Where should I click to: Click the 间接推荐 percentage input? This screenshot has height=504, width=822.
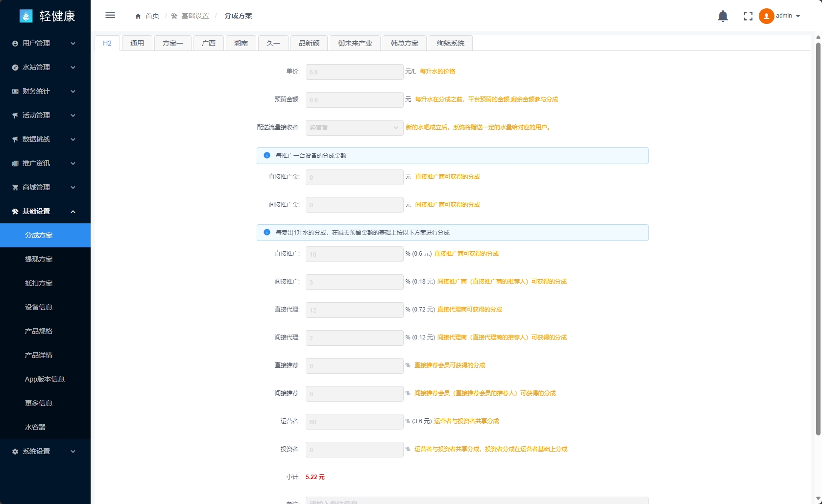coord(355,394)
